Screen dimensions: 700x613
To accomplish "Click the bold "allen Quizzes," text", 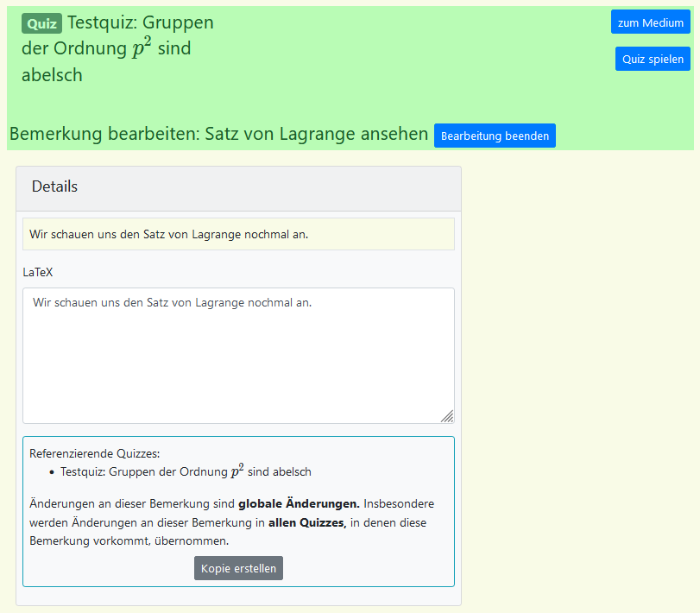I will pyautogui.click(x=307, y=522).
